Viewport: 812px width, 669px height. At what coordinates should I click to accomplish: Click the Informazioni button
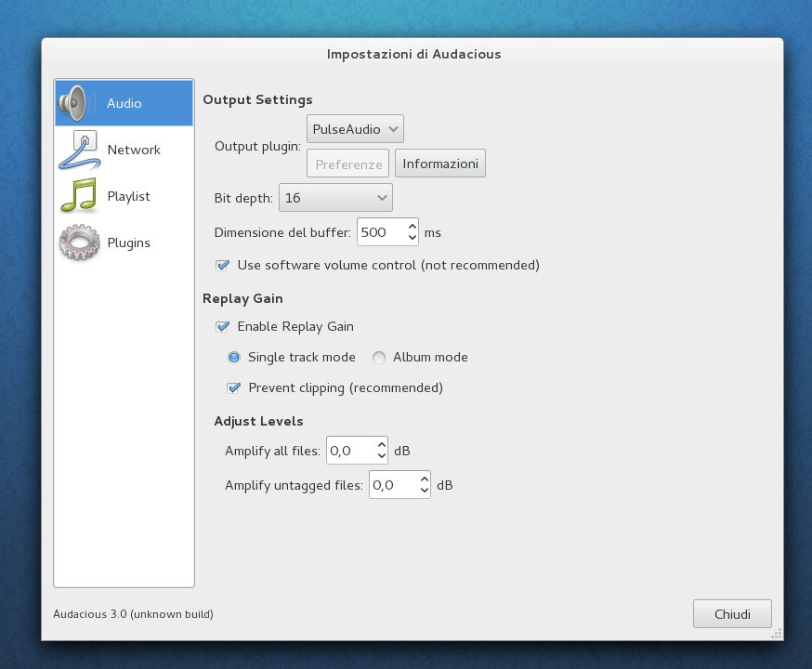tap(440, 164)
